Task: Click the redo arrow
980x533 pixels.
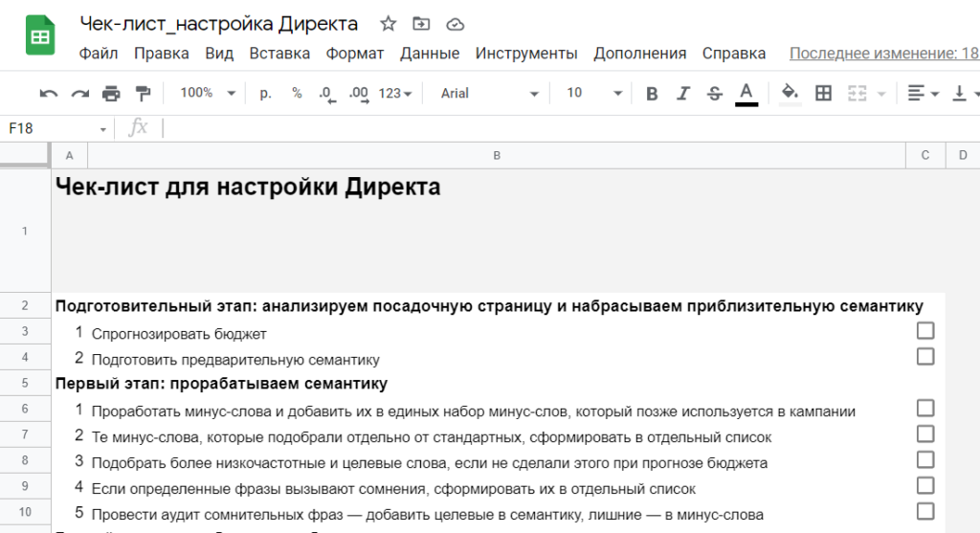Action: (80, 94)
